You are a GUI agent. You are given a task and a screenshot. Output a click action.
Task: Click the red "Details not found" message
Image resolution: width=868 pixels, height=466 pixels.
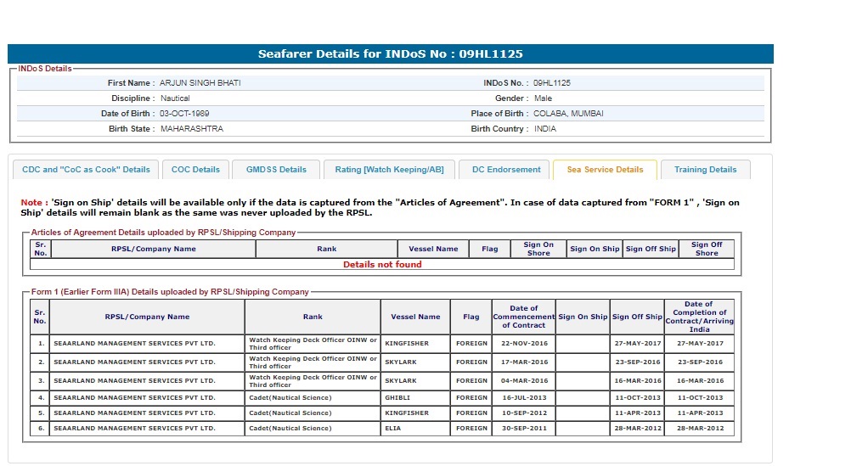pyautogui.click(x=382, y=265)
